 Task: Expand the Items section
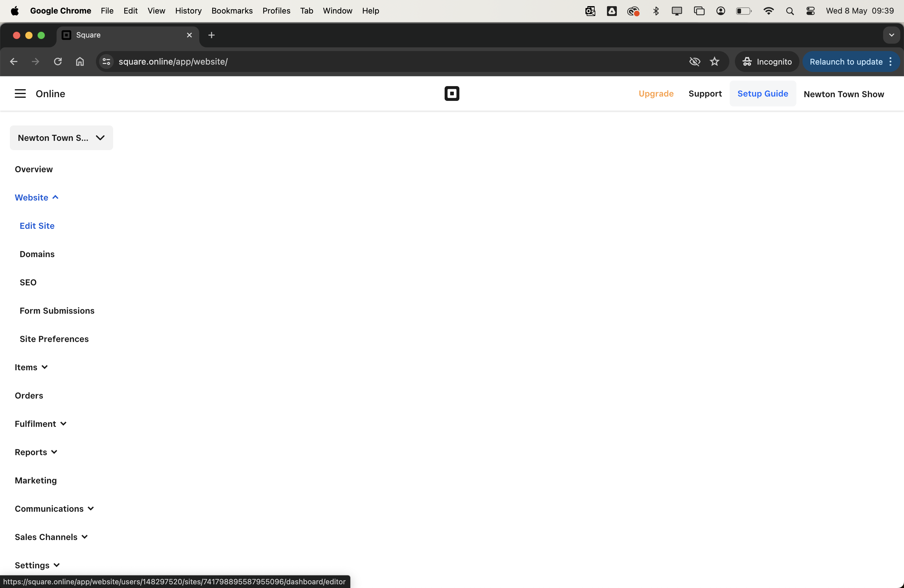click(x=31, y=367)
